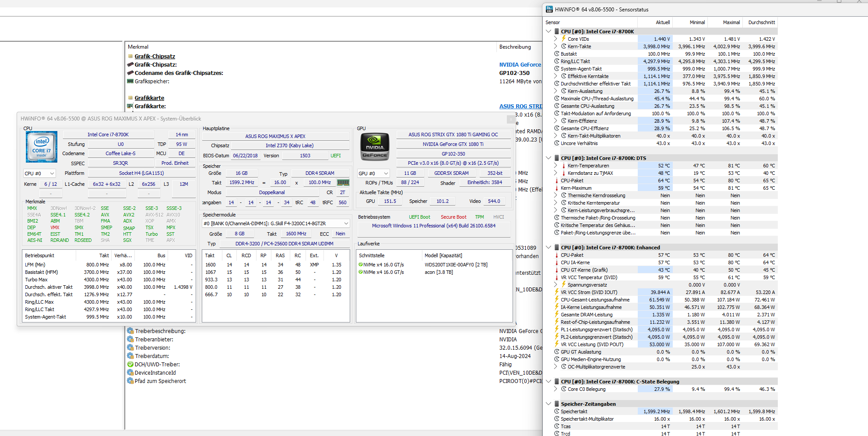Click the Coffee Lake-S codename field
Screen dimensions: 868x436
(x=120, y=154)
